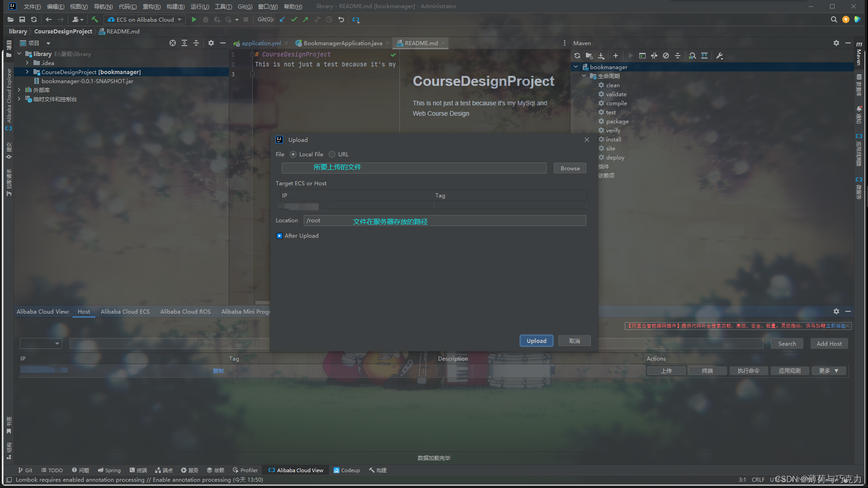Click Git update project arrow icon
The image size is (868, 488).
pyautogui.click(x=282, y=19)
